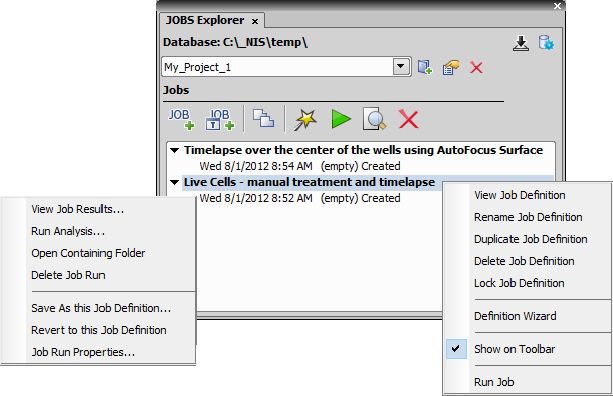Click the red X delete job icon
The image size is (613, 396).
click(409, 119)
